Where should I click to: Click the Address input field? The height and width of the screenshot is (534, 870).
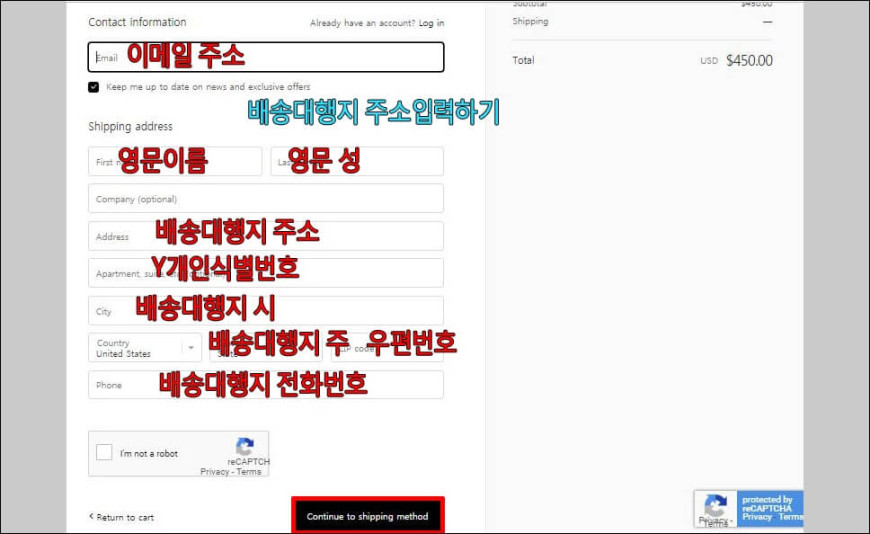266,236
